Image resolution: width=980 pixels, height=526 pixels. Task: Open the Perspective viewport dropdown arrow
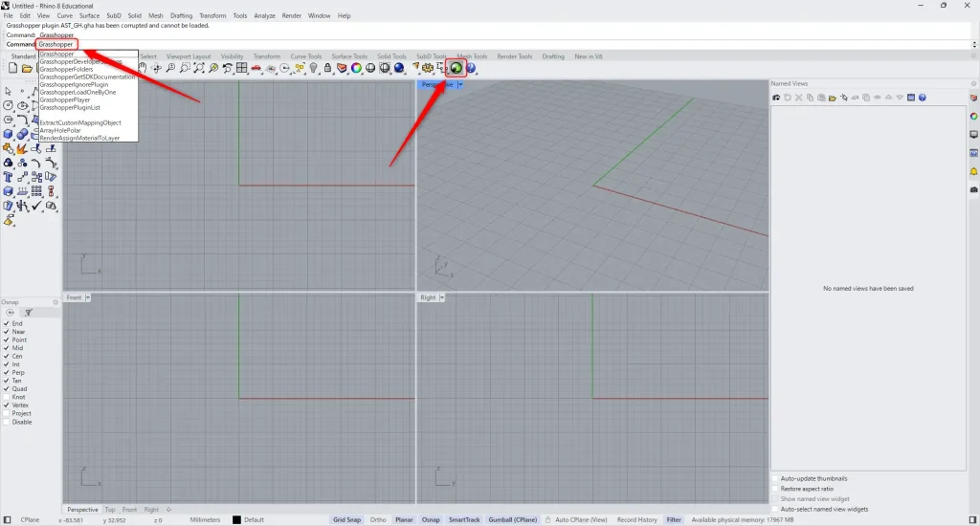pyautogui.click(x=460, y=84)
